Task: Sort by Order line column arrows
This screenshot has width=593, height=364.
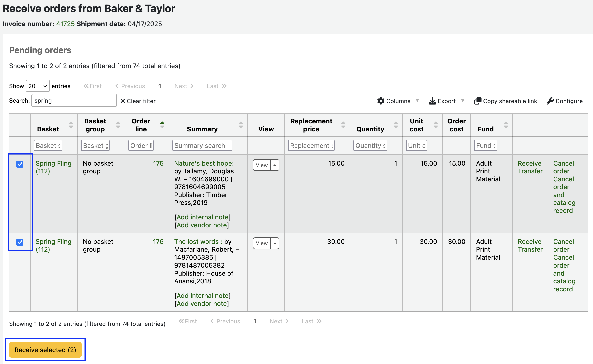Action: click(x=162, y=125)
